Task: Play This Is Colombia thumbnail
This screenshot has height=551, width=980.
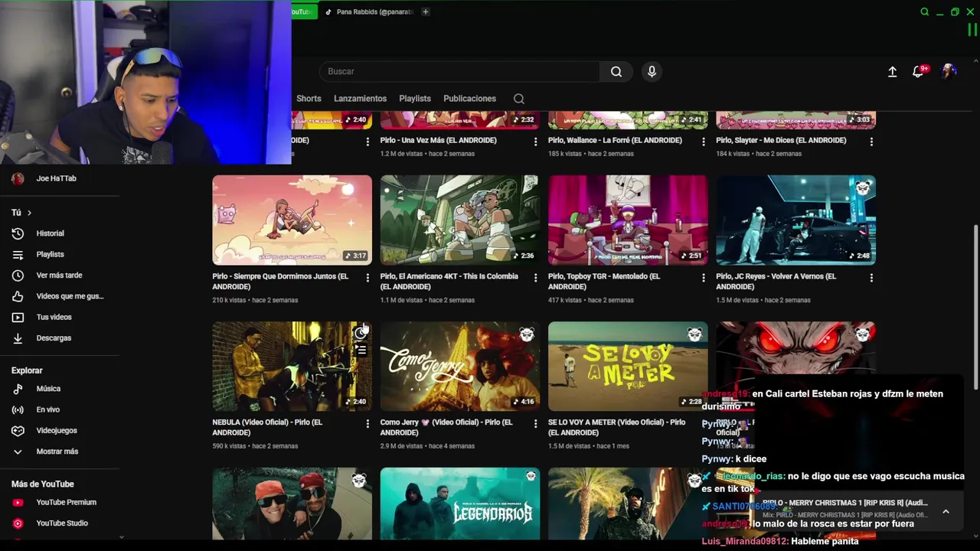Action: pyautogui.click(x=459, y=220)
